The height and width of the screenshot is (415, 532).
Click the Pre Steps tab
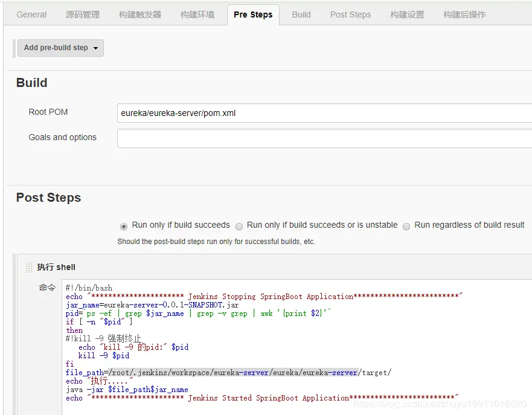[253, 14]
